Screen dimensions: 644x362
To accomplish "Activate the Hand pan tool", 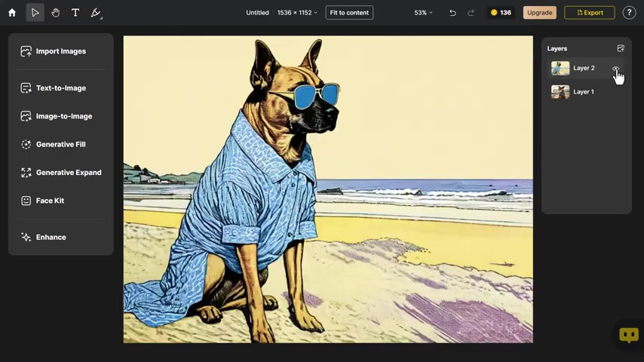I will click(56, 13).
